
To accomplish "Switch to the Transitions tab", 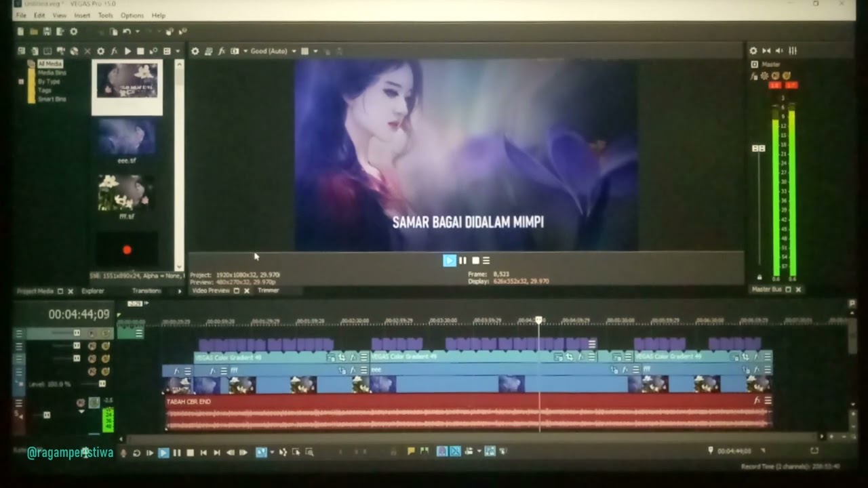I will pos(146,291).
